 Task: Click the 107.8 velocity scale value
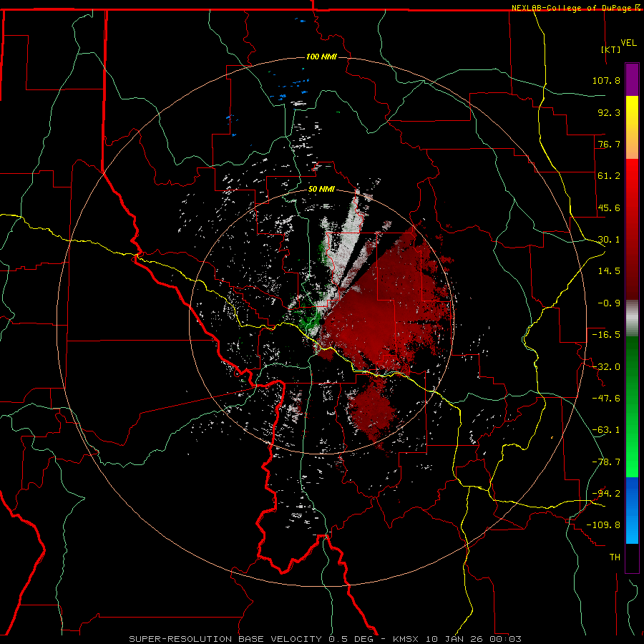click(x=606, y=80)
